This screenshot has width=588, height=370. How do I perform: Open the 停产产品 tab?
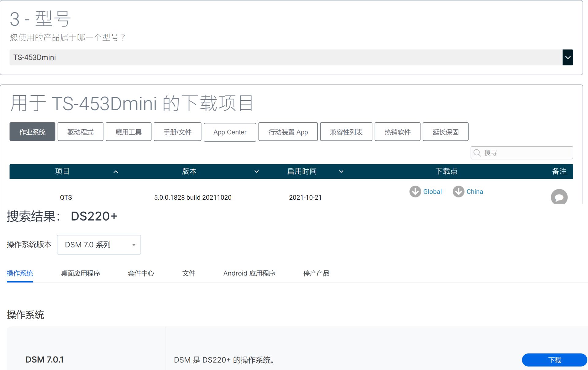316,273
